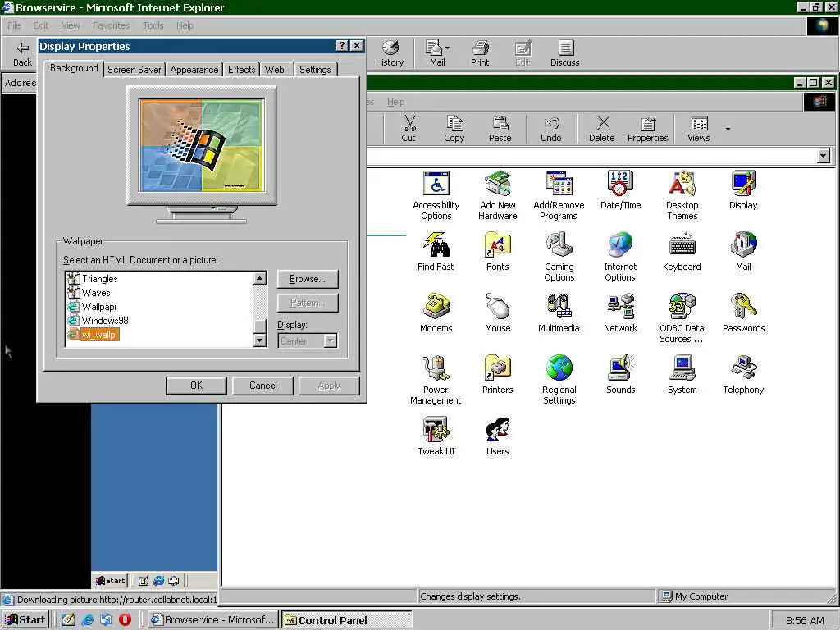The image size is (840, 630).
Task: Open Find Fast icon
Action: click(436, 251)
